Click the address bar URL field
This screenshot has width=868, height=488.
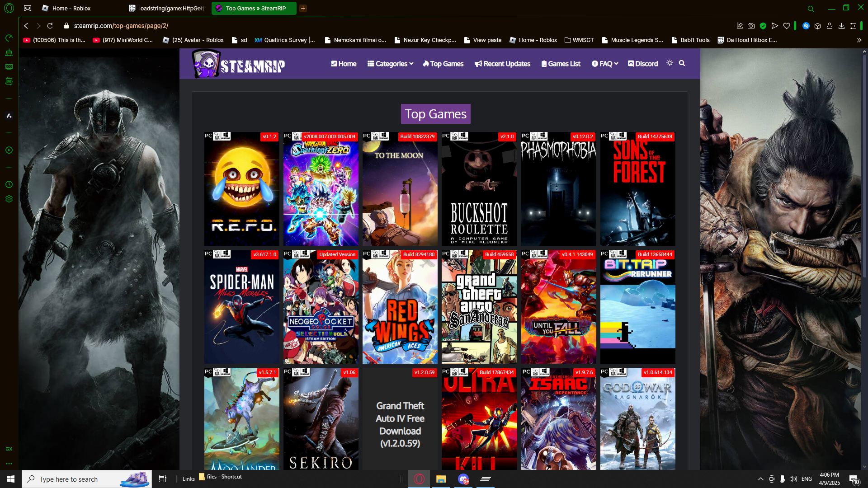pyautogui.click(x=398, y=26)
